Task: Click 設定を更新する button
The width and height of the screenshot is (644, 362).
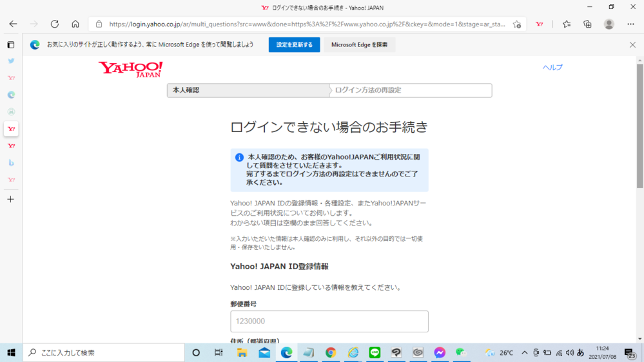Action: click(x=294, y=44)
